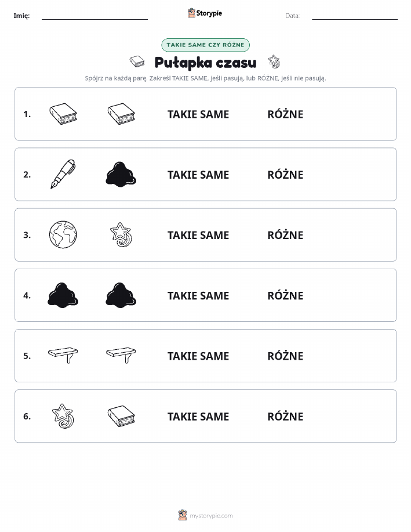Screen dimensions: 411x532
Task: Click the ink blot icon in row 2
Action: click(x=121, y=174)
